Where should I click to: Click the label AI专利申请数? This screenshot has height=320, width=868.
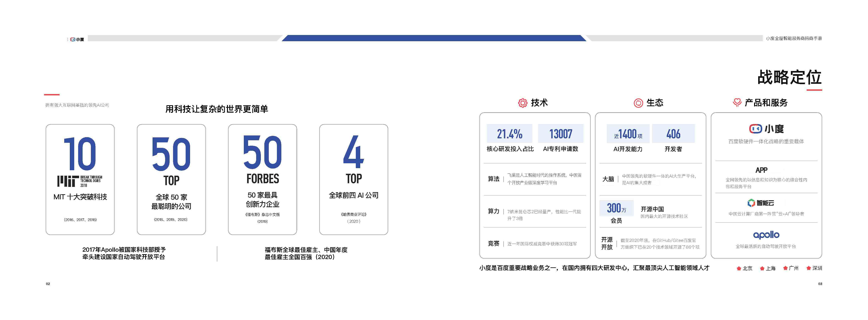coord(561,149)
